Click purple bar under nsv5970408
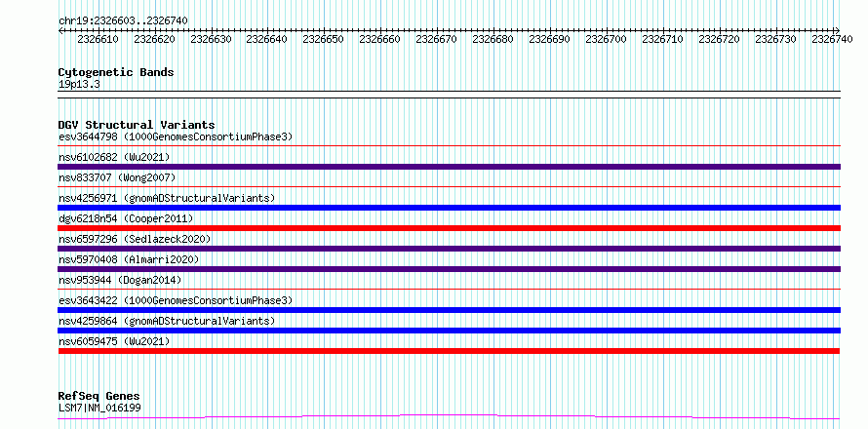The height and width of the screenshot is (429, 868). pyautogui.click(x=449, y=269)
